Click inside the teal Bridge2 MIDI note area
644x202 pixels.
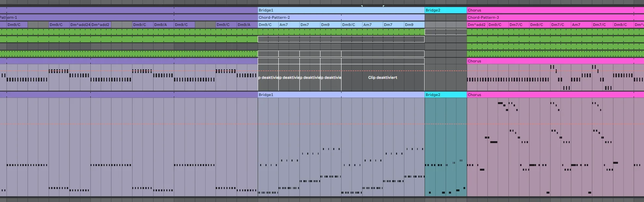446,147
